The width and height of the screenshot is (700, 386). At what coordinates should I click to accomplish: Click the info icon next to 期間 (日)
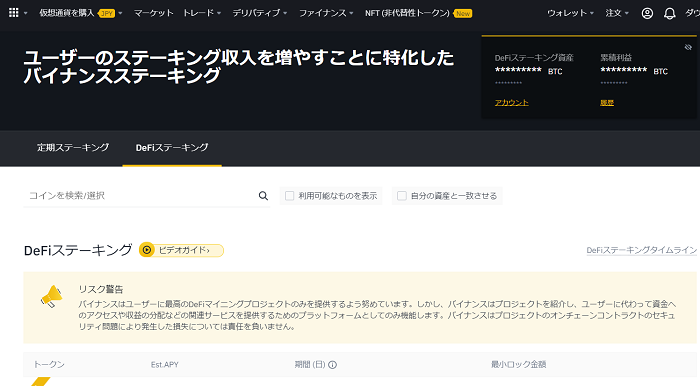click(332, 365)
